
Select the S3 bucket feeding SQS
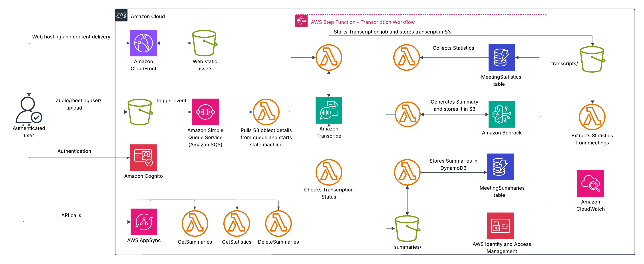point(140,112)
